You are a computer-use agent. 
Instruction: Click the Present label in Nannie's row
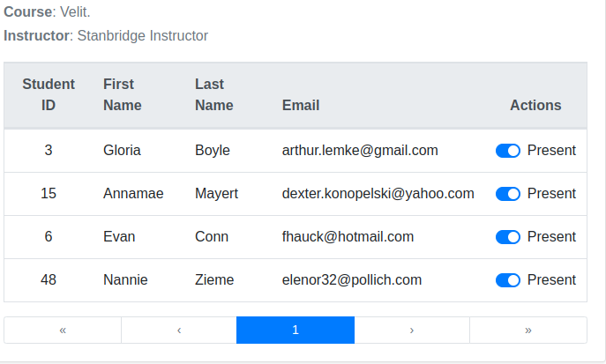[x=551, y=280]
